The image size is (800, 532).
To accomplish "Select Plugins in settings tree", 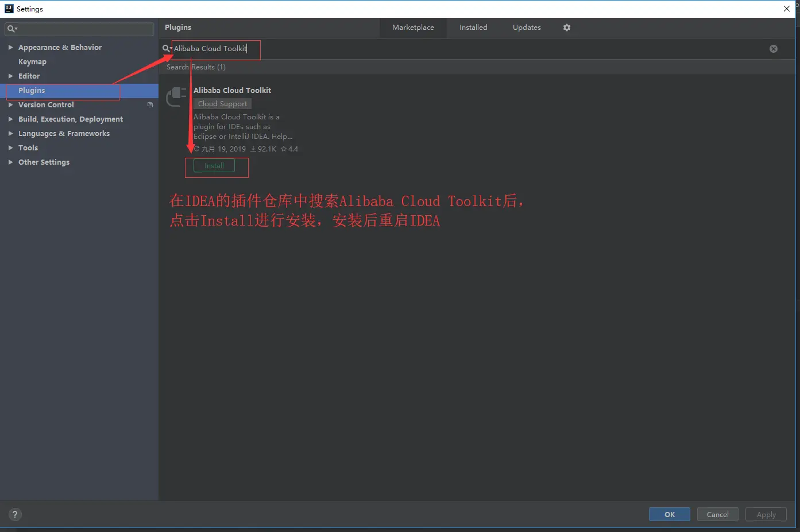I will point(79,91).
